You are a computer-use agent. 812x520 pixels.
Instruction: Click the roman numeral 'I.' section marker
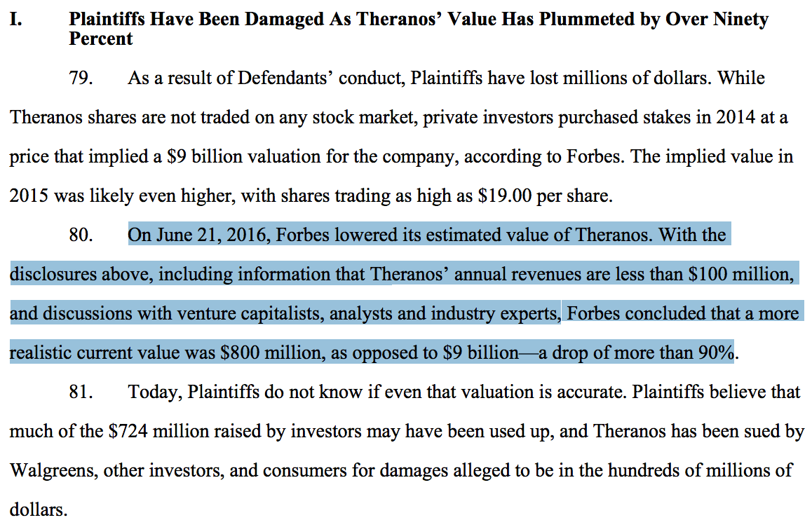point(16,19)
